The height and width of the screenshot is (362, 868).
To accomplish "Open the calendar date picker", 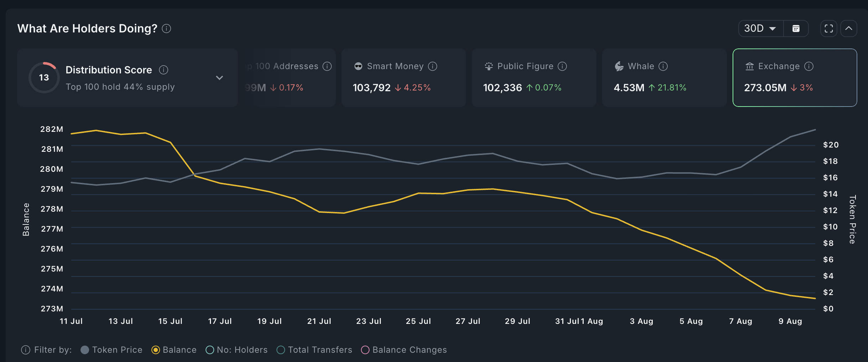I will (x=796, y=29).
